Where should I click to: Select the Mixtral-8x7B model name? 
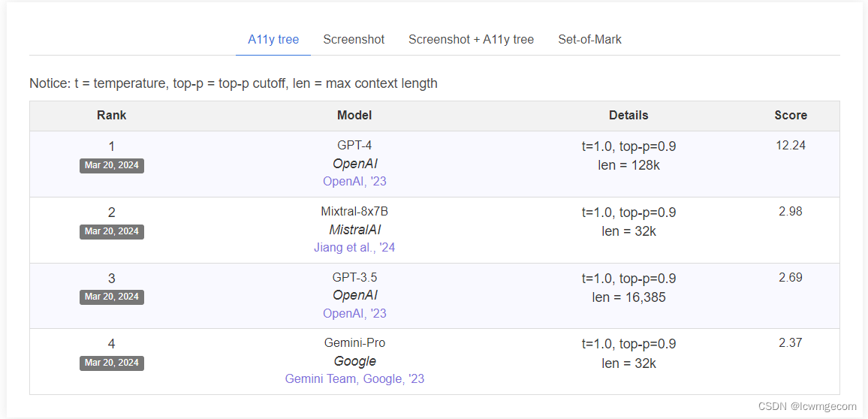(355, 212)
